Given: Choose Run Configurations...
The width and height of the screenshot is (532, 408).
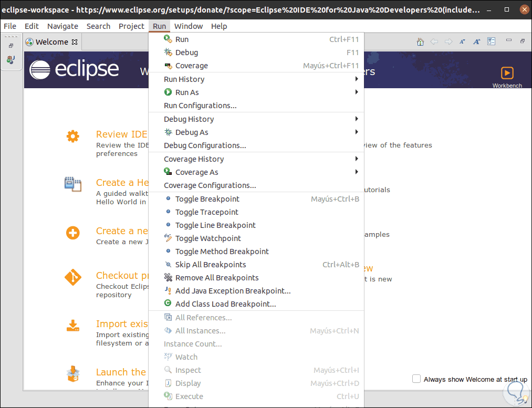Looking at the screenshot, I should click(x=256, y=106).
